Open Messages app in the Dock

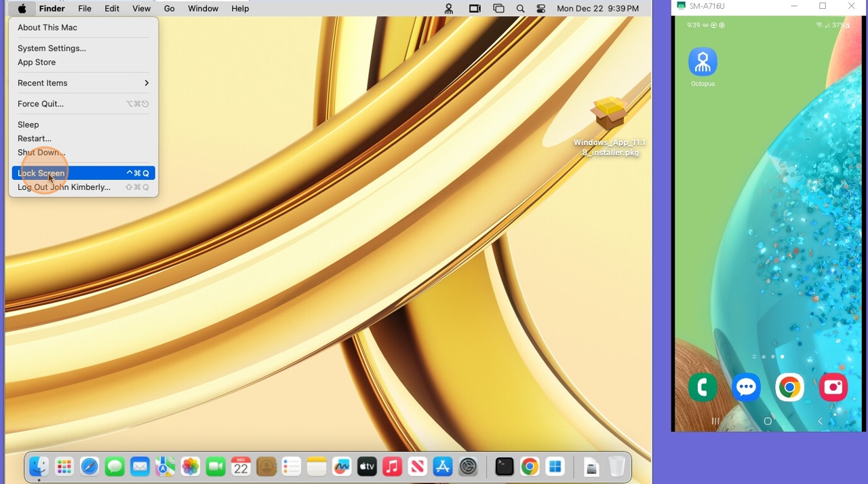[x=115, y=466]
